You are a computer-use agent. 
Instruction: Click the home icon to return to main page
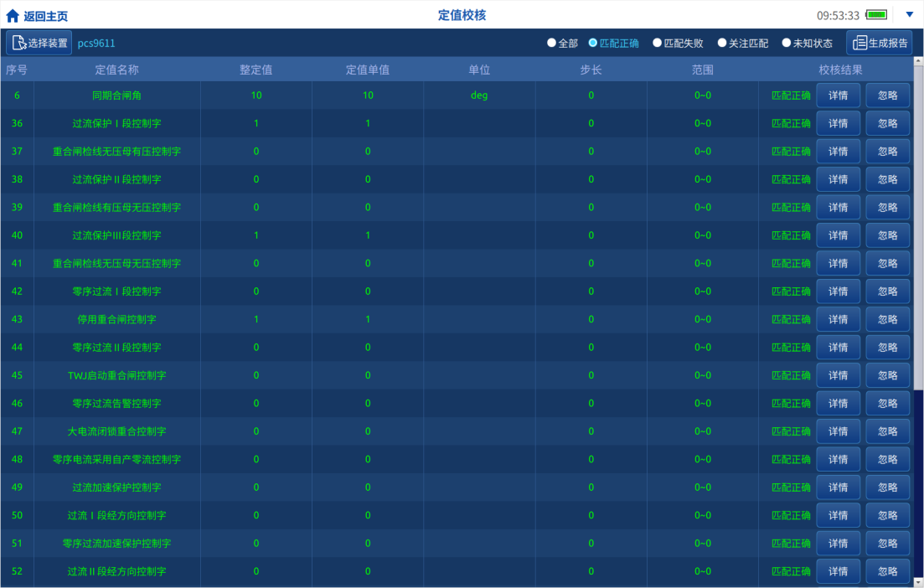point(13,16)
